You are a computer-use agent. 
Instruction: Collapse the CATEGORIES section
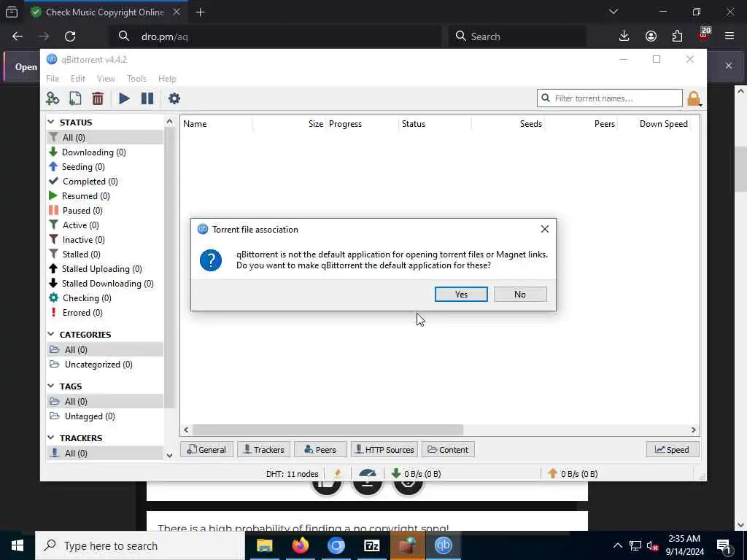[x=51, y=334]
